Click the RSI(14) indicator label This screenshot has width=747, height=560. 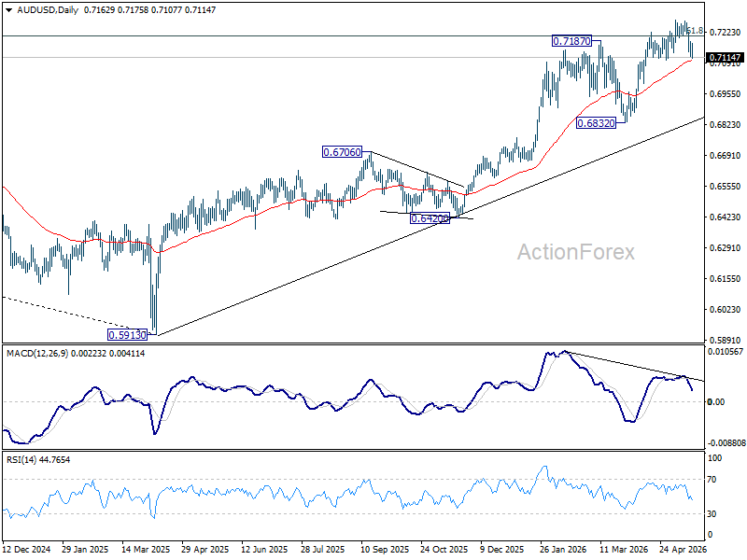pyautogui.click(x=21, y=459)
